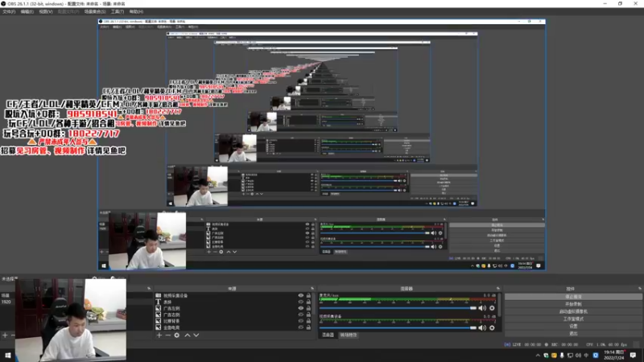Click the REC status indicator dot
The width and height of the screenshot is (644, 362).
point(546,345)
